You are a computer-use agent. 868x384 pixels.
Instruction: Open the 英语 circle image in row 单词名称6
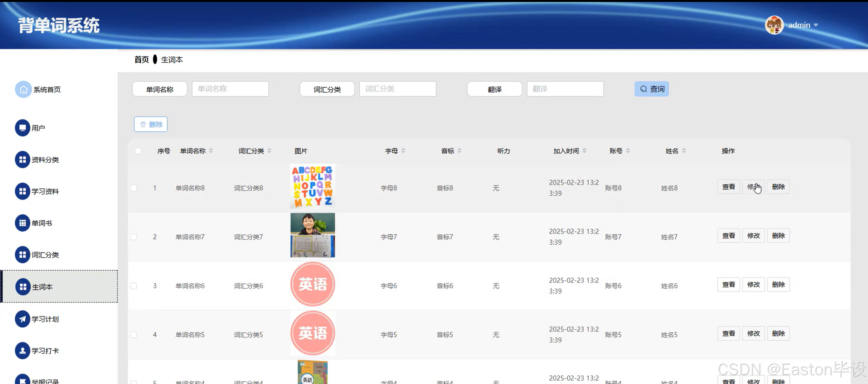(x=313, y=284)
